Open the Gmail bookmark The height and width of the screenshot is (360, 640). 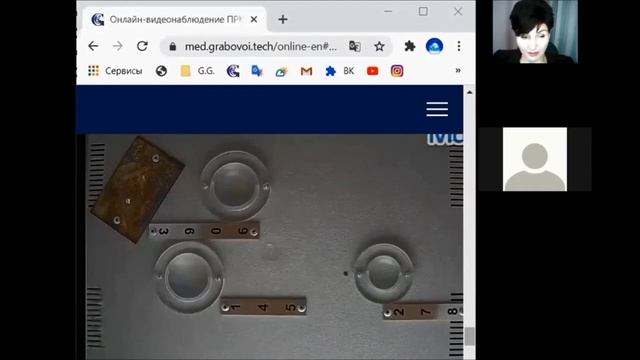click(x=306, y=71)
